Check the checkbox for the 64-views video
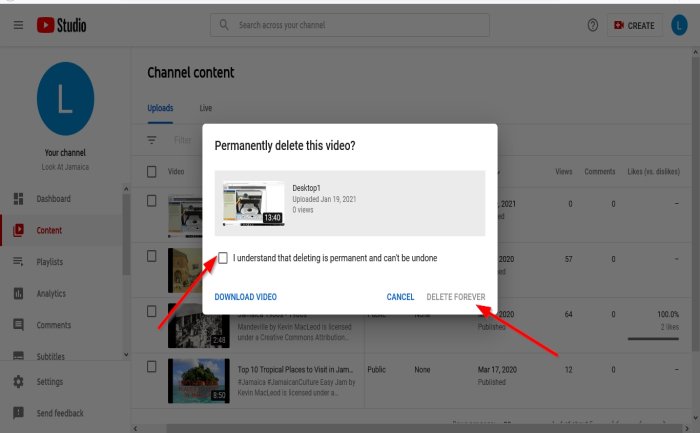Viewport: 700px width, 433px height. (152, 311)
